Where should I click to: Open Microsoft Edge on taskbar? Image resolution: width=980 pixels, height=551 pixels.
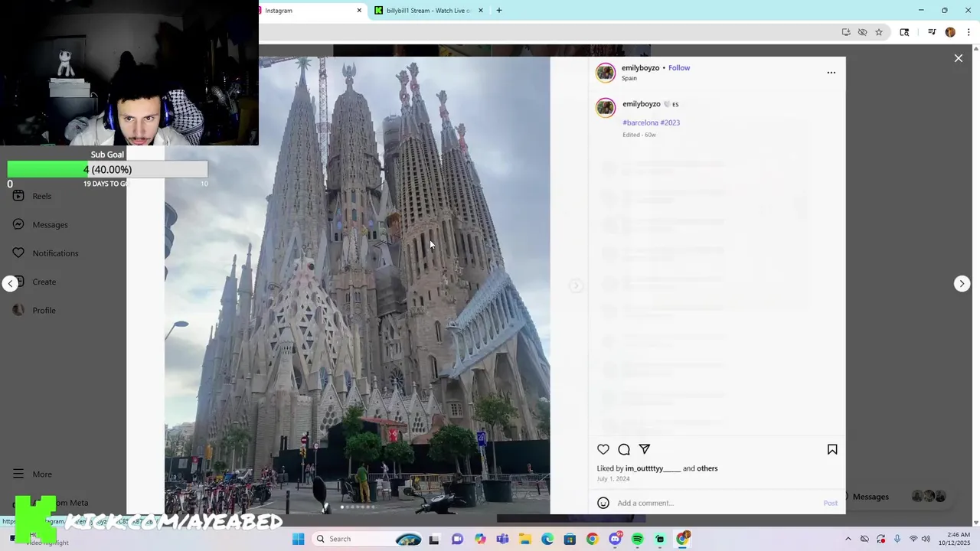547,539
